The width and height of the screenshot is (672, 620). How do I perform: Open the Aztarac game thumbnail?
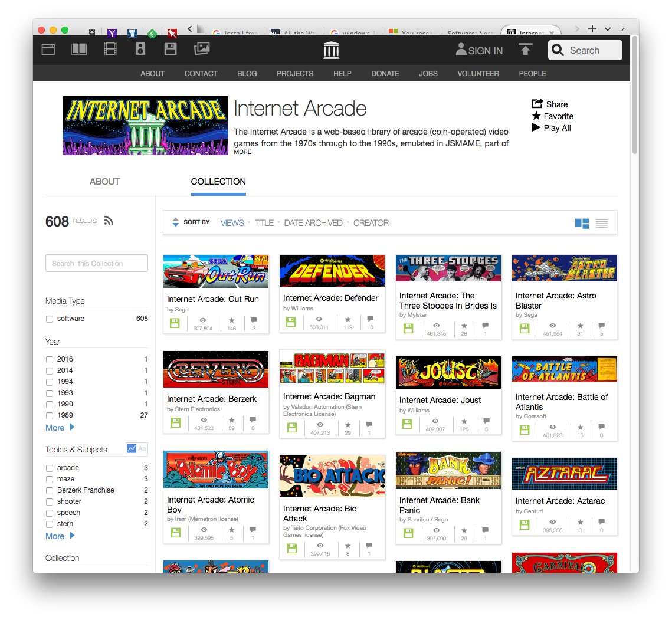pyautogui.click(x=565, y=474)
